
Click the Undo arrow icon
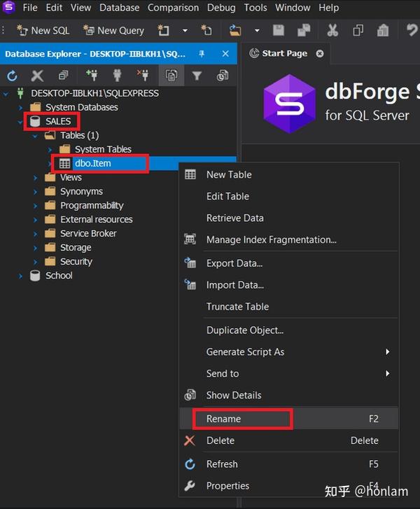click(412, 31)
